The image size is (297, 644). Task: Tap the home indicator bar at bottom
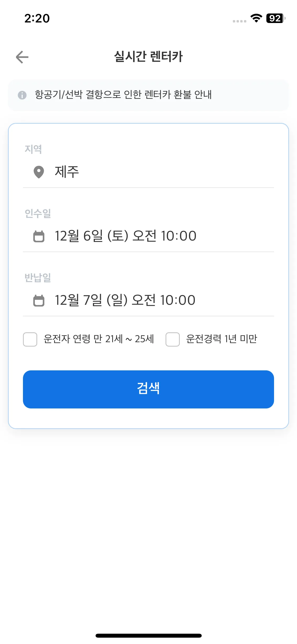(x=148, y=636)
